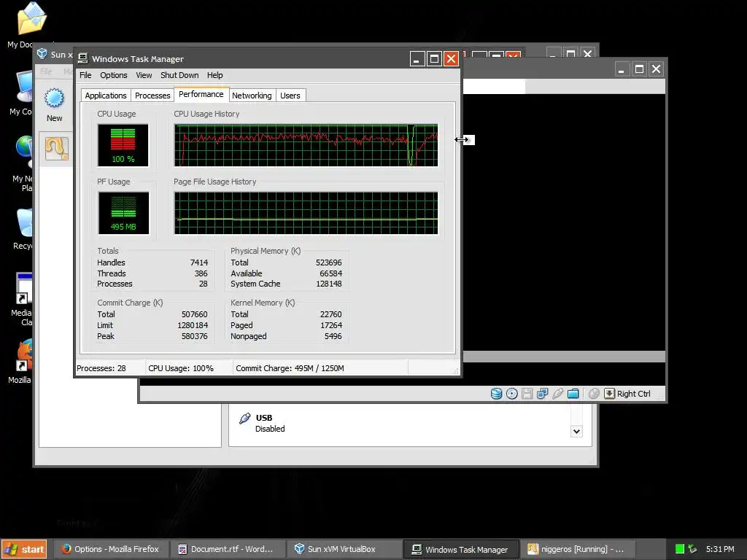Click the Physical Memory Total value 523696
The image size is (747, 560).
click(329, 262)
